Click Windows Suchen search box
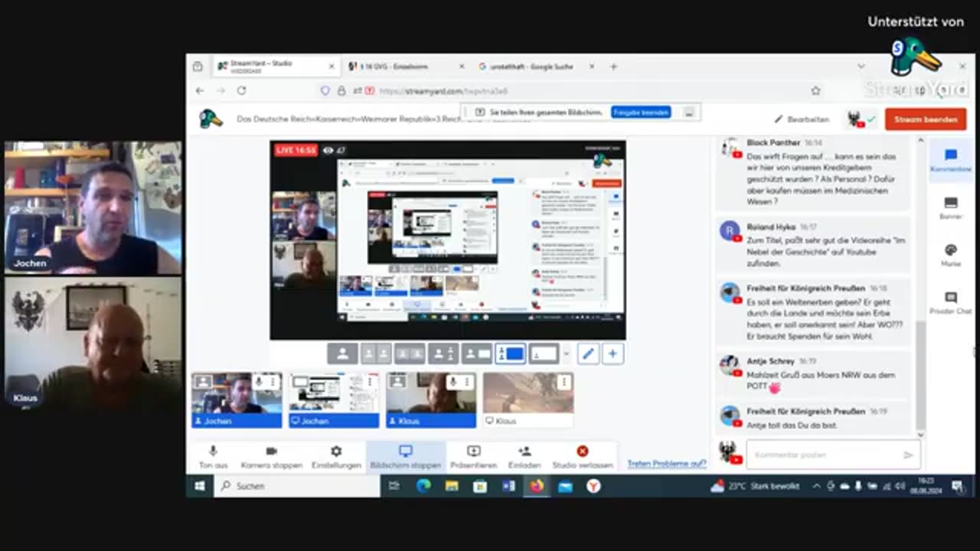980x551 pixels. (297, 486)
